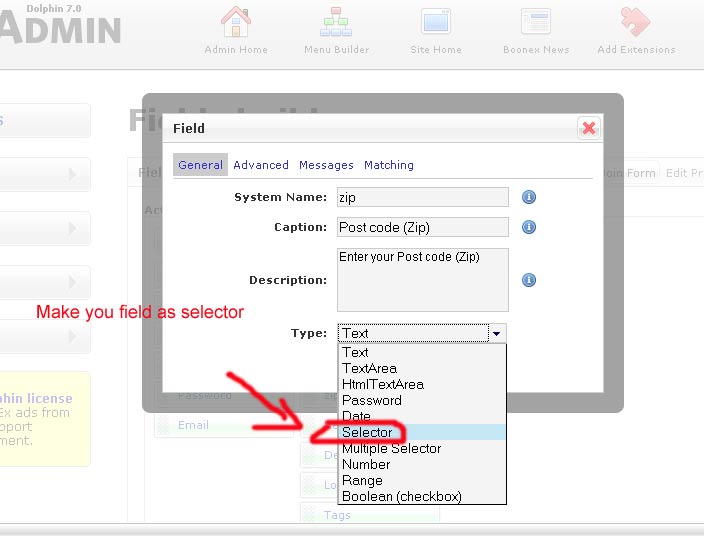Choose Multiple Selector in Type list
Viewport: 704px width, 536px height.
pyautogui.click(x=422, y=448)
